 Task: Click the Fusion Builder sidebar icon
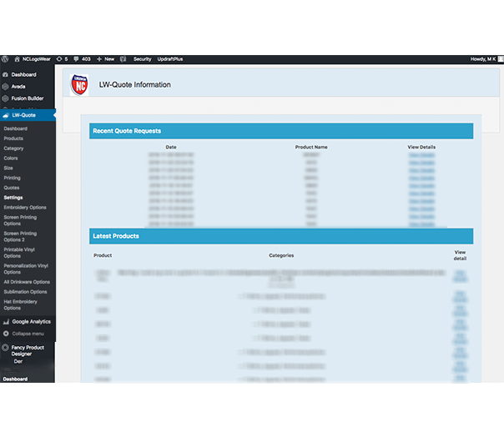tap(6, 98)
